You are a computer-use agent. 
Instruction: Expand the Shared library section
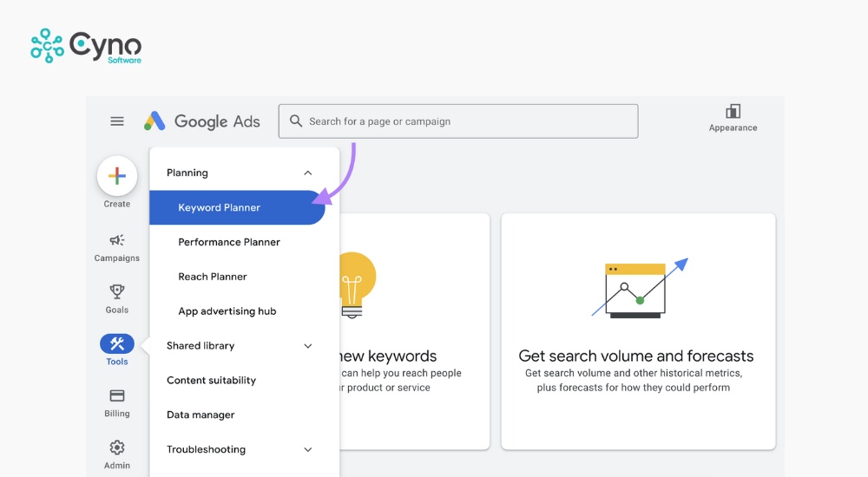click(307, 346)
